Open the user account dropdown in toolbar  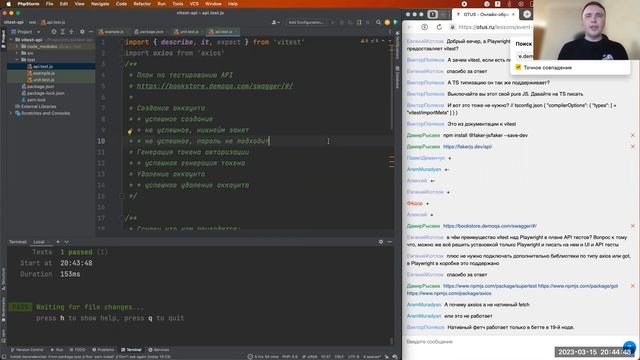276,22
